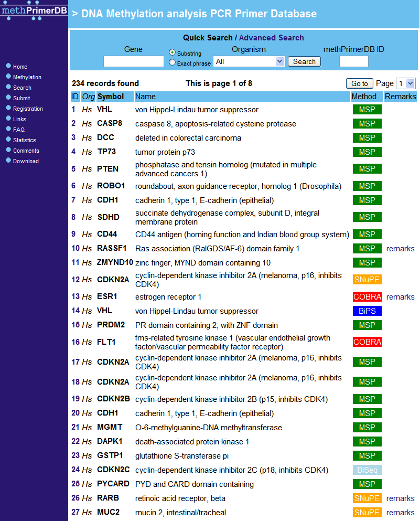Click the green MSP badge for VHL row 1
420x521 pixels.
367,110
